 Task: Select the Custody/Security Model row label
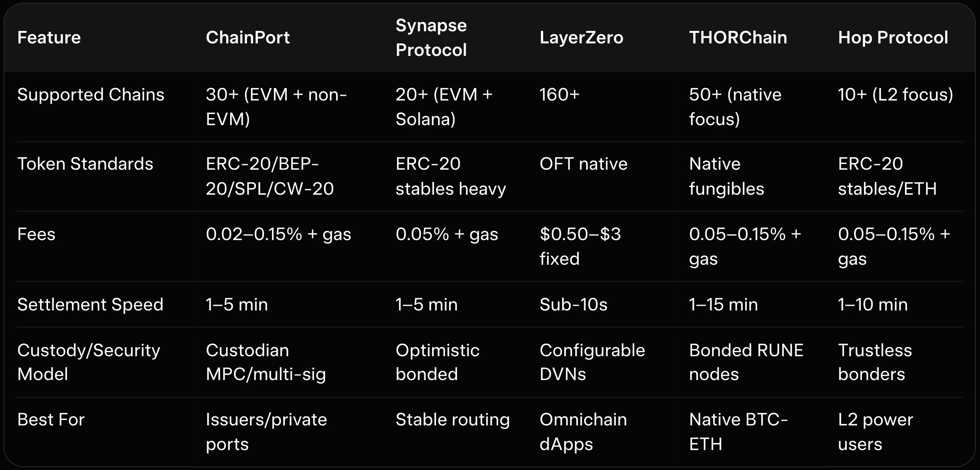tap(89, 362)
